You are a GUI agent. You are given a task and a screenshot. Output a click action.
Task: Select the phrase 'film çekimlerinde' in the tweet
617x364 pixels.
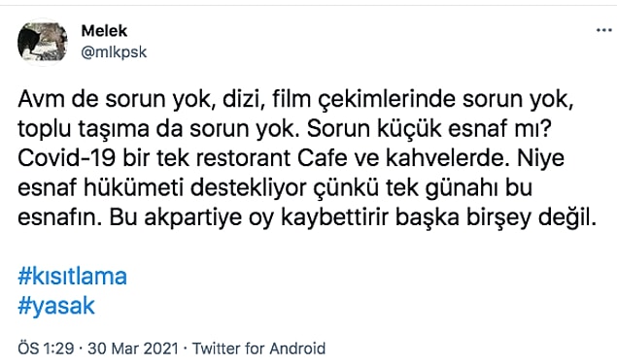pos(363,100)
